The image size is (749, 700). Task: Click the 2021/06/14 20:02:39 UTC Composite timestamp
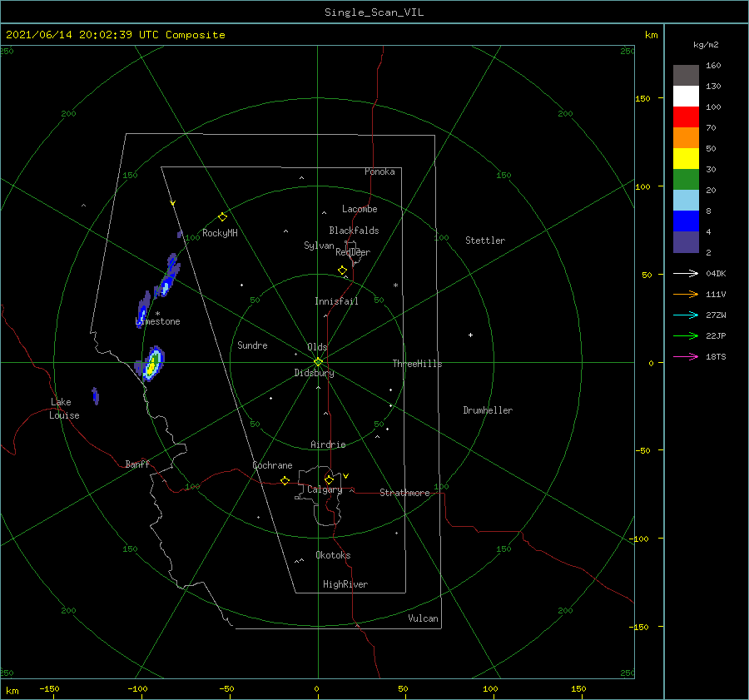(115, 35)
